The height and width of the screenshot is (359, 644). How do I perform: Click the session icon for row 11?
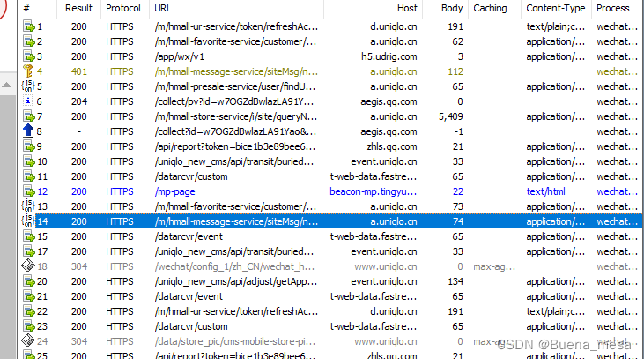(28, 176)
